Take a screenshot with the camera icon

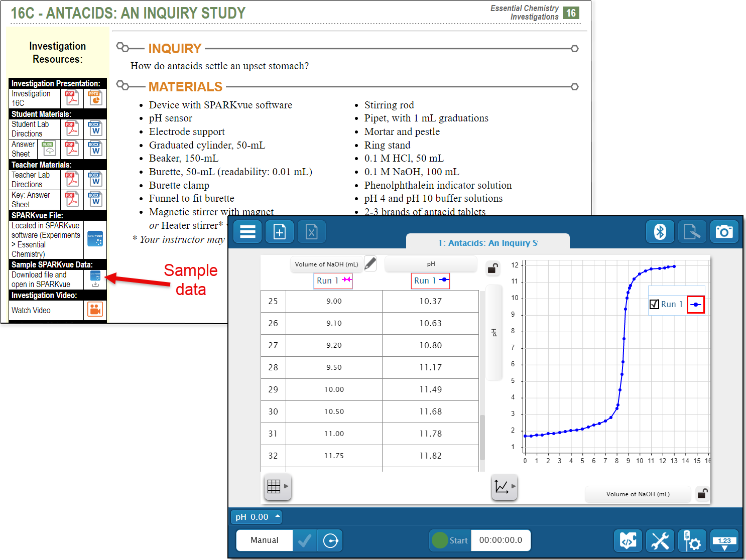click(x=724, y=231)
